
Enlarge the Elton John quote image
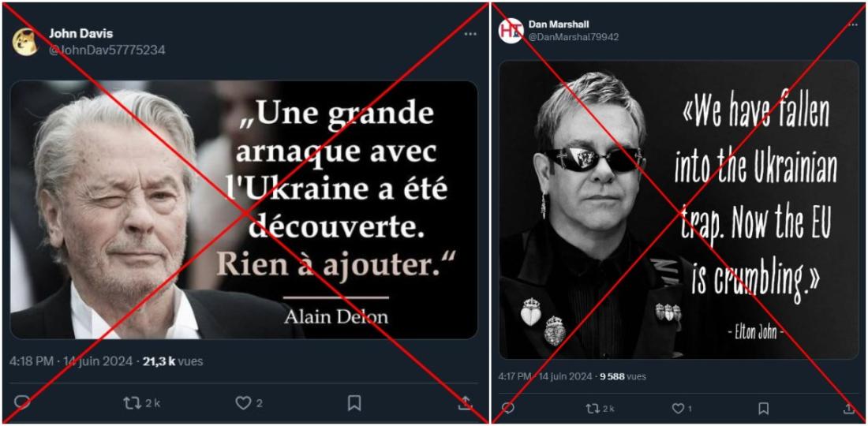click(x=679, y=210)
